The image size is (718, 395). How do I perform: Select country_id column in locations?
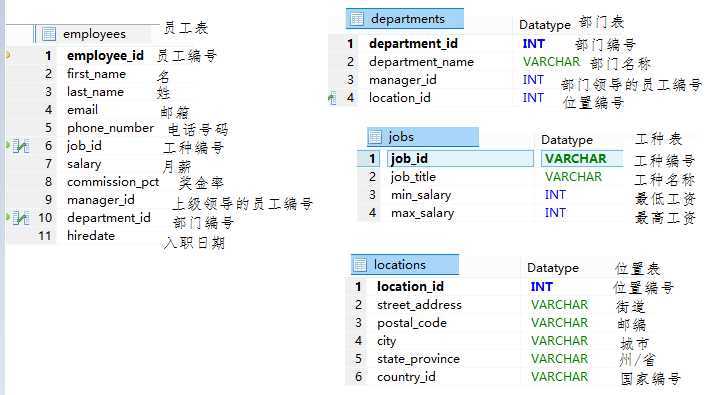(x=406, y=377)
